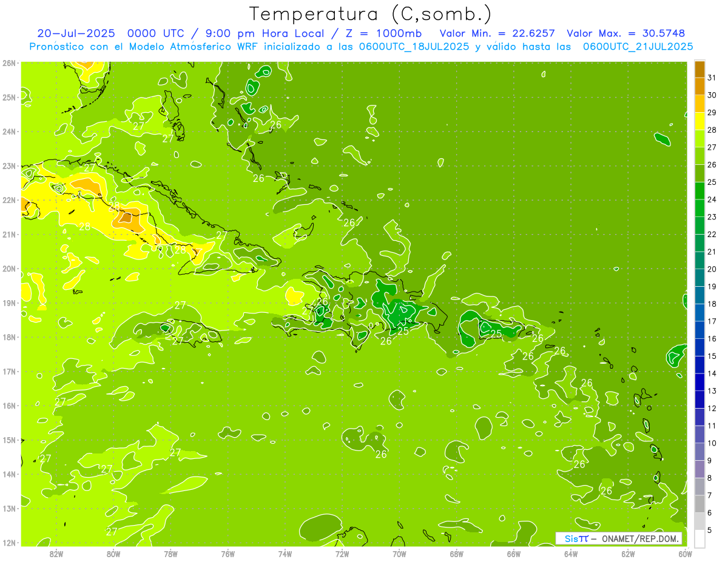Click the "82W" longitude axis label
The image size is (728, 562).
tap(56, 554)
